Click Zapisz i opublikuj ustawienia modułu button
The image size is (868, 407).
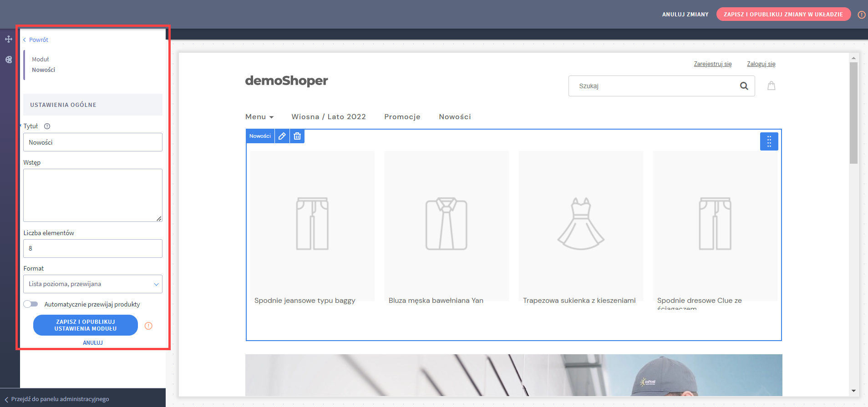86,325
